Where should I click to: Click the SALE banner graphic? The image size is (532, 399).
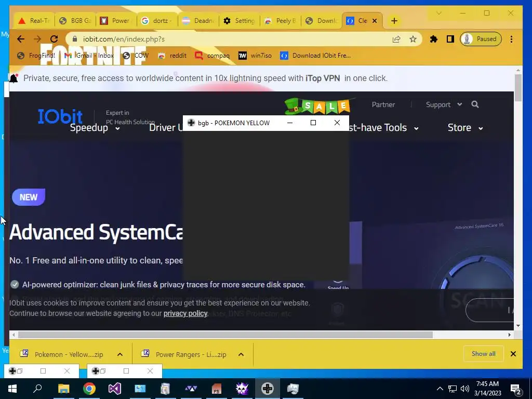(318, 106)
